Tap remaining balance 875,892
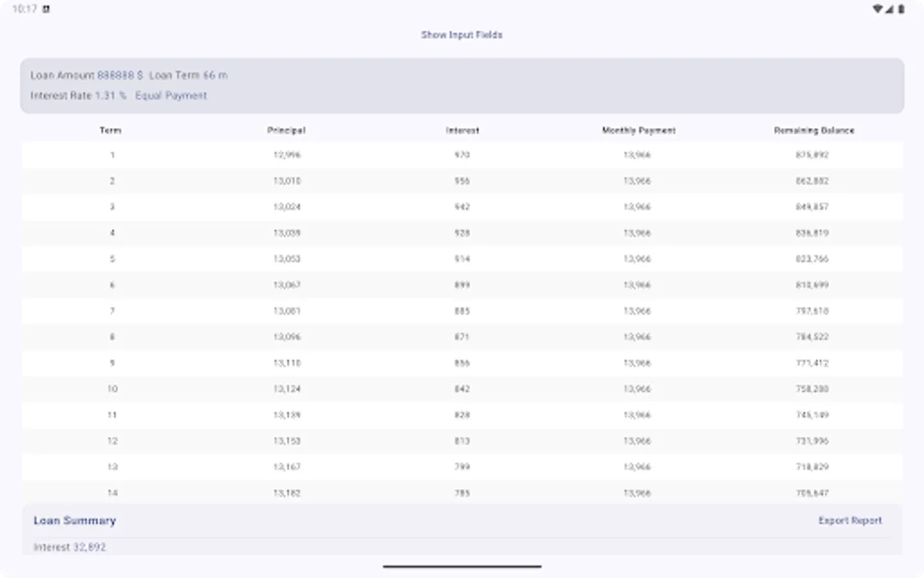Viewport: 924px width, 578px height. click(x=812, y=155)
